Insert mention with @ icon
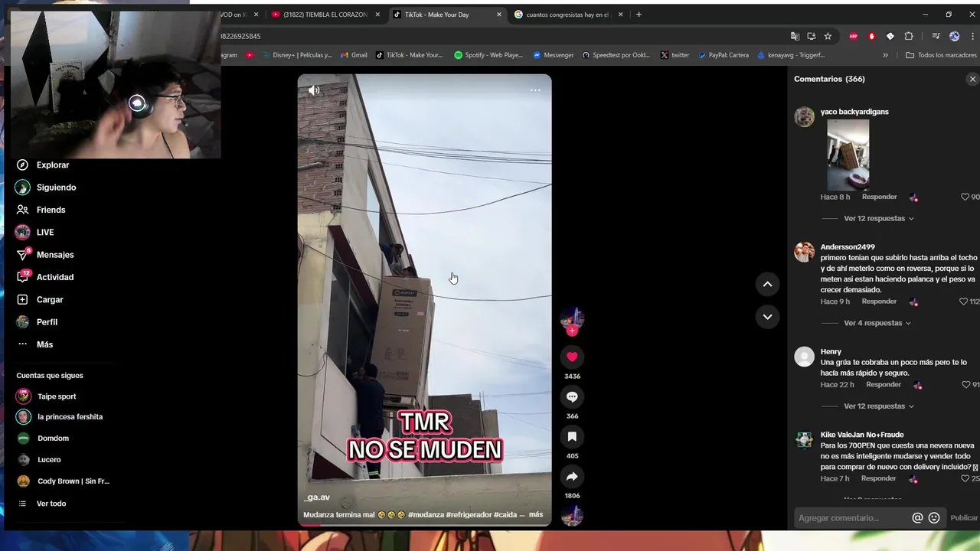The width and height of the screenshot is (980, 551). point(917,518)
